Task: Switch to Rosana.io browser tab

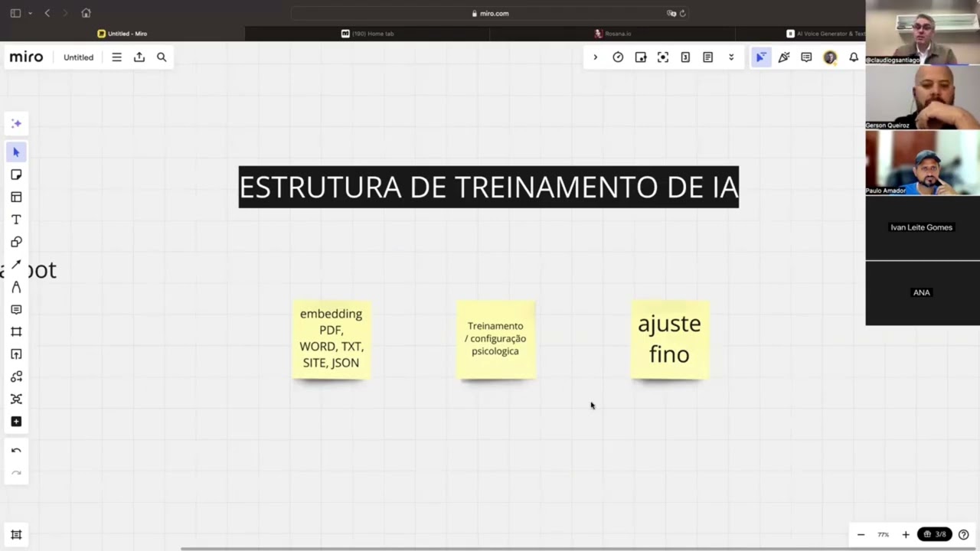Action: [x=612, y=34]
